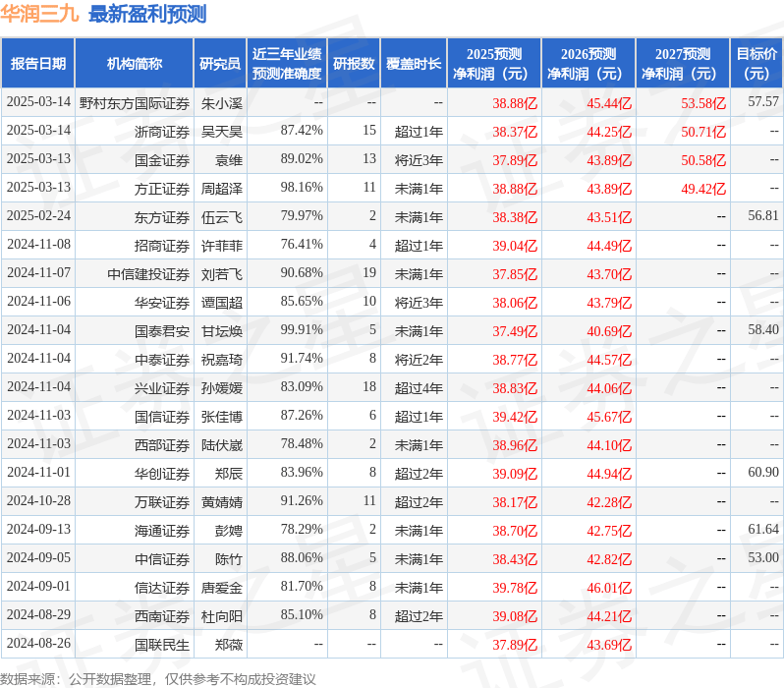Click analyst name 袁维
Viewport: 784px width, 688px height.
[229, 160]
